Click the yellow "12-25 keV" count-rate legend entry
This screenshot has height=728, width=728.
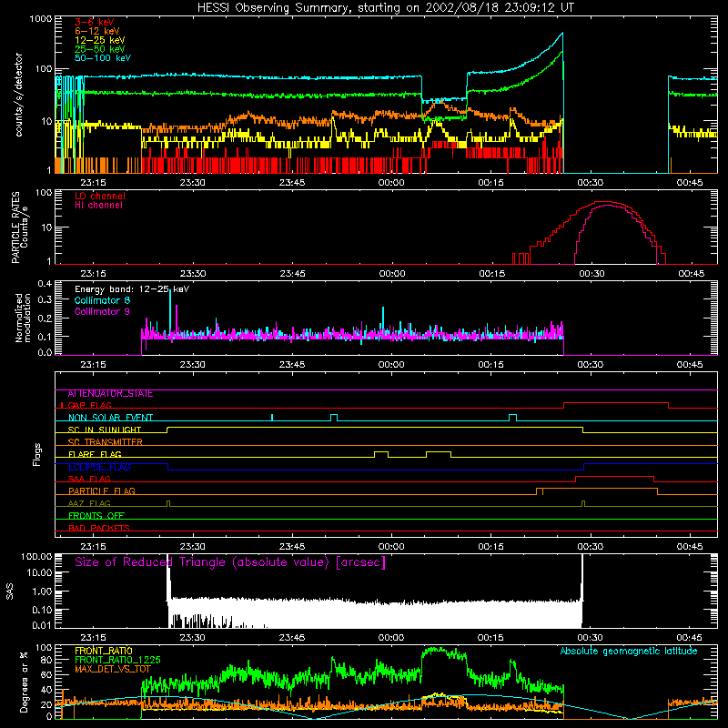[100, 40]
